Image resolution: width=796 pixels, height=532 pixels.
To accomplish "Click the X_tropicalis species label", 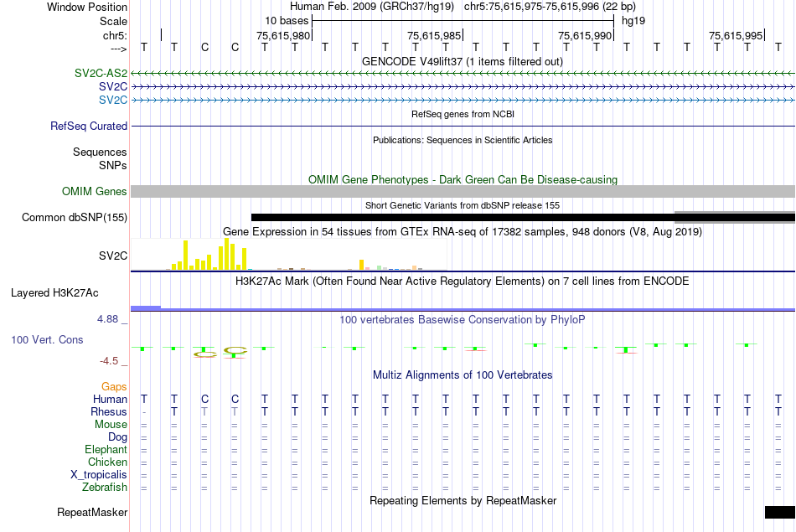I will tap(99, 475).
